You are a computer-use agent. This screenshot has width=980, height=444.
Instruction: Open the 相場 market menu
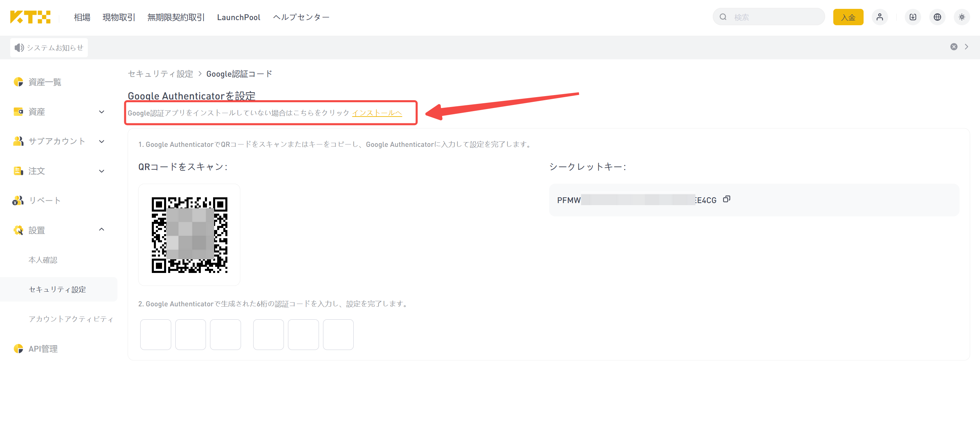[82, 17]
